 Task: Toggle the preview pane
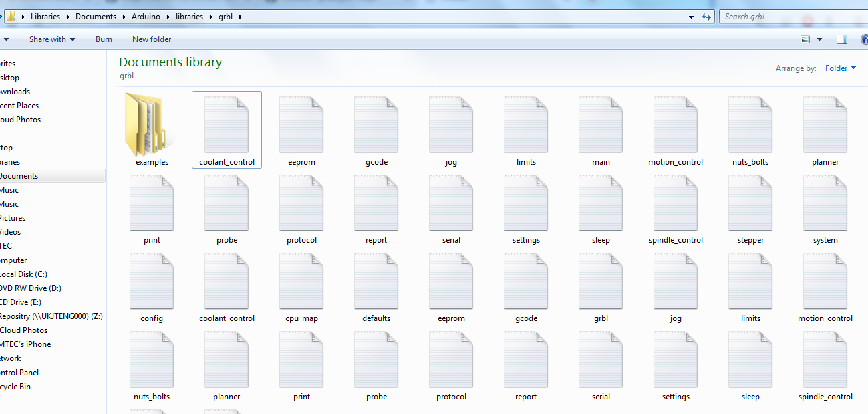tap(842, 39)
